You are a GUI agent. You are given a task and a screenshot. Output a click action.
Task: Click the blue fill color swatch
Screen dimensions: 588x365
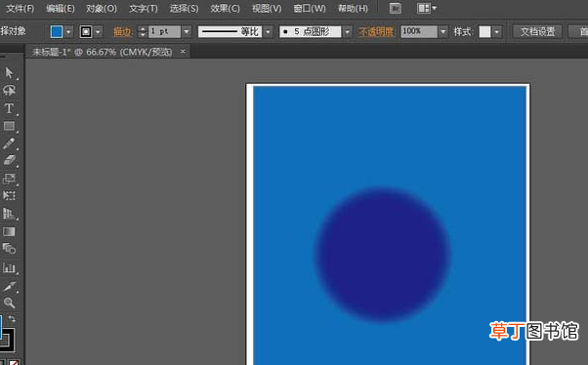click(57, 32)
